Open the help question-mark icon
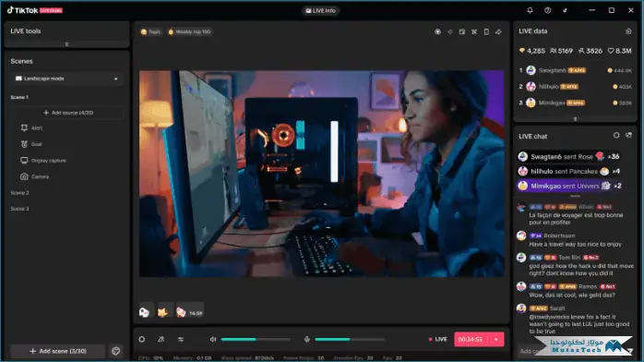This screenshot has height=362, width=644. (x=547, y=10)
